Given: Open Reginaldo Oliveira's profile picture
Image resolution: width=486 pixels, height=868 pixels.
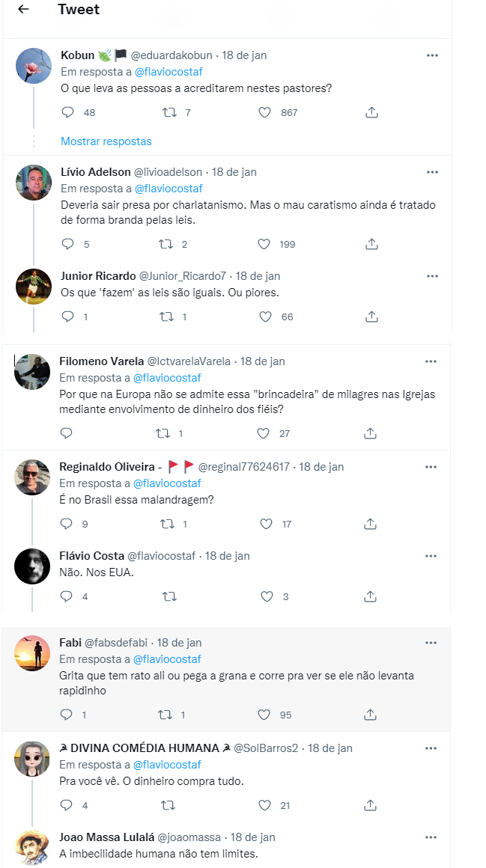Looking at the screenshot, I should (x=32, y=477).
